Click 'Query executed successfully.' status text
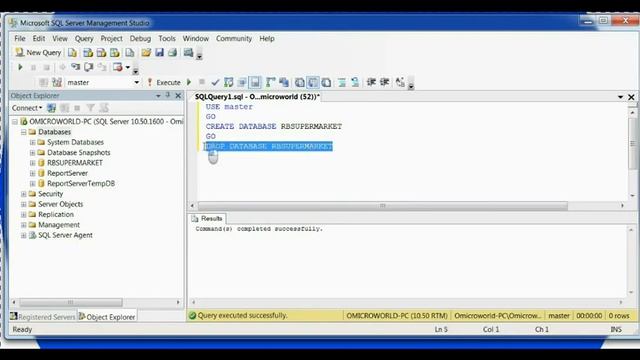Screen dimensions: 640x360 tap(242, 316)
